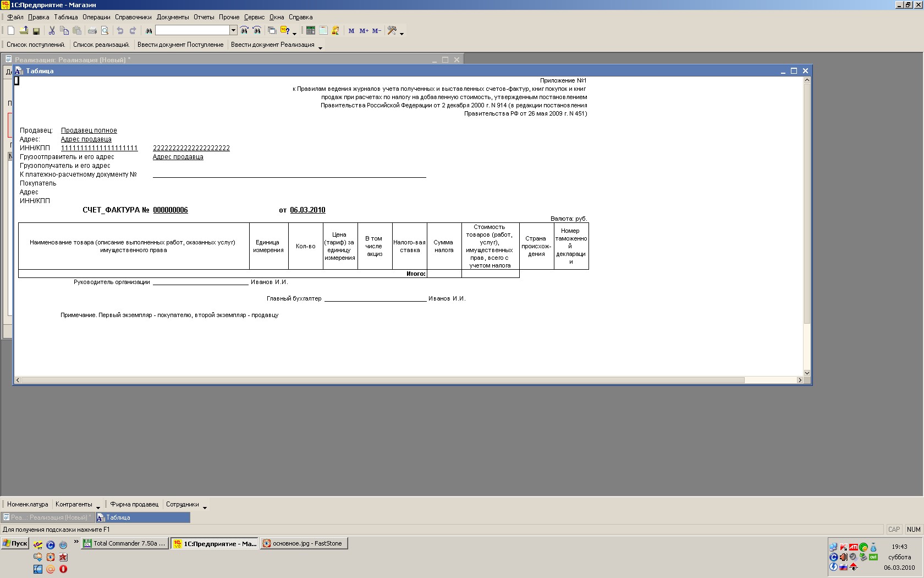Click the Redo arrow icon

(133, 31)
